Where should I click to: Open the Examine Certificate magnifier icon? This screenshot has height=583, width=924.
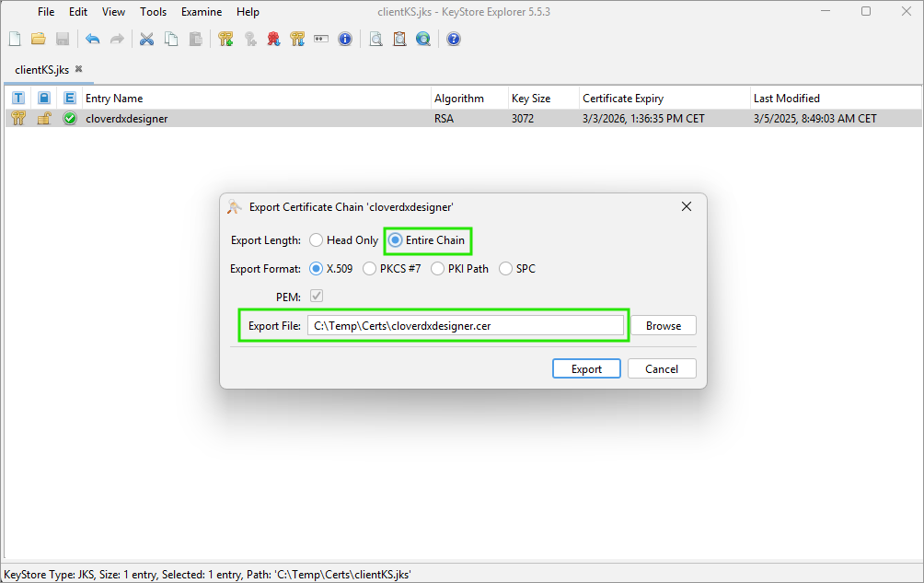coord(375,39)
